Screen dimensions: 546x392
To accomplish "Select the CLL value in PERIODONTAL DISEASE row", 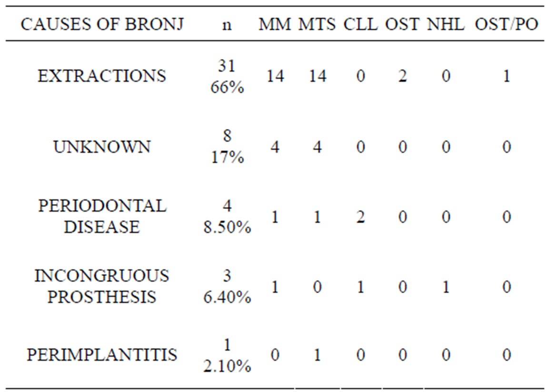I will [x=360, y=217].
